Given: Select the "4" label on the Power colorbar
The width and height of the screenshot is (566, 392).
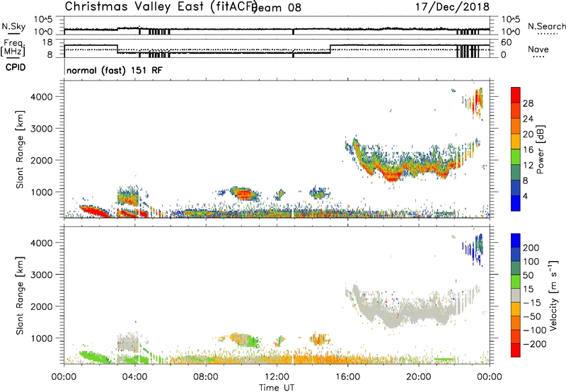Looking at the screenshot, I should (526, 196).
